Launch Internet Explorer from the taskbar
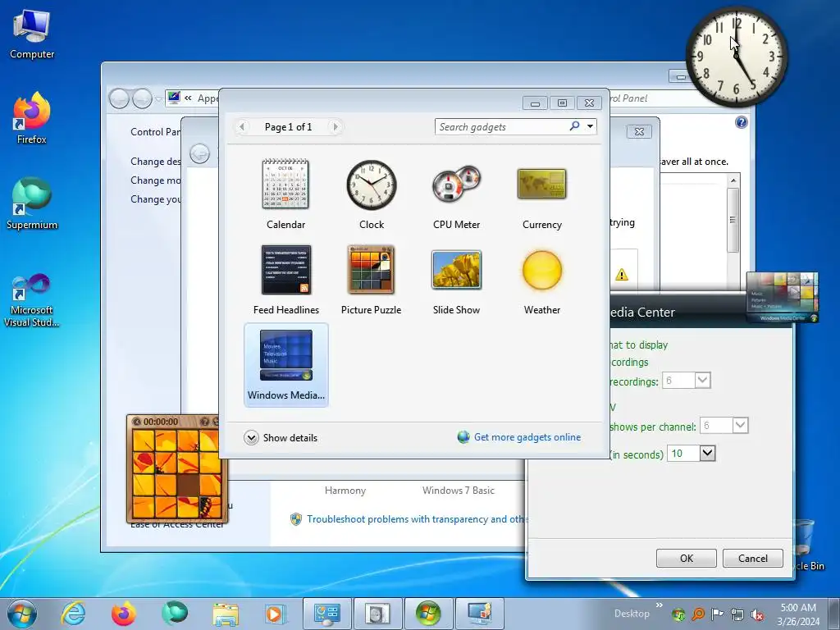Image resolution: width=840 pixels, height=630 pixels. click(72, 614)
